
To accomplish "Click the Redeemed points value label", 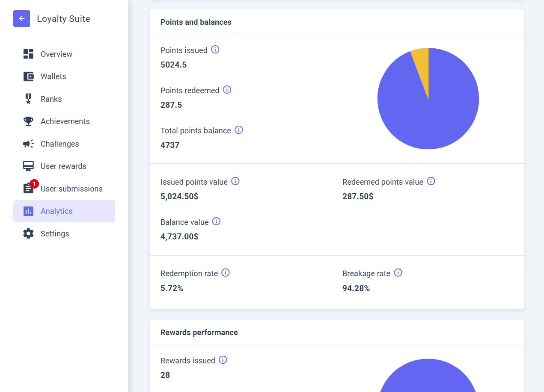I will pos(383,182).
